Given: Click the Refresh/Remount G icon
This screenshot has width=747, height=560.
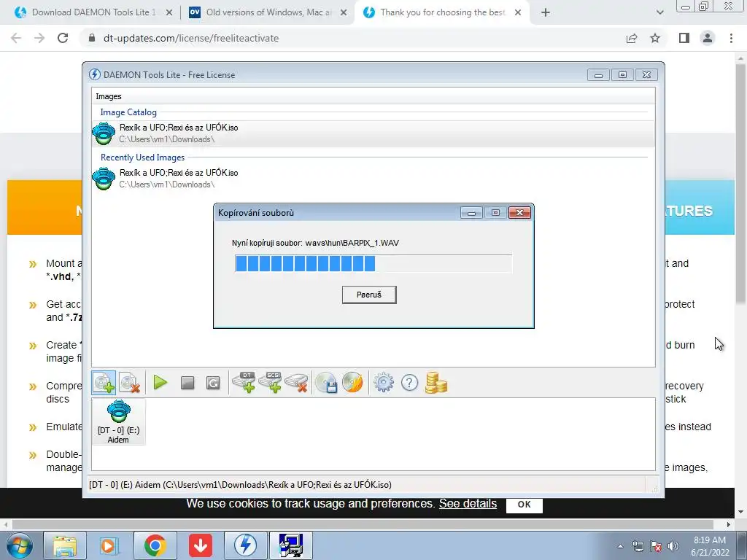Looking at the screenshot, I should 213,383.
